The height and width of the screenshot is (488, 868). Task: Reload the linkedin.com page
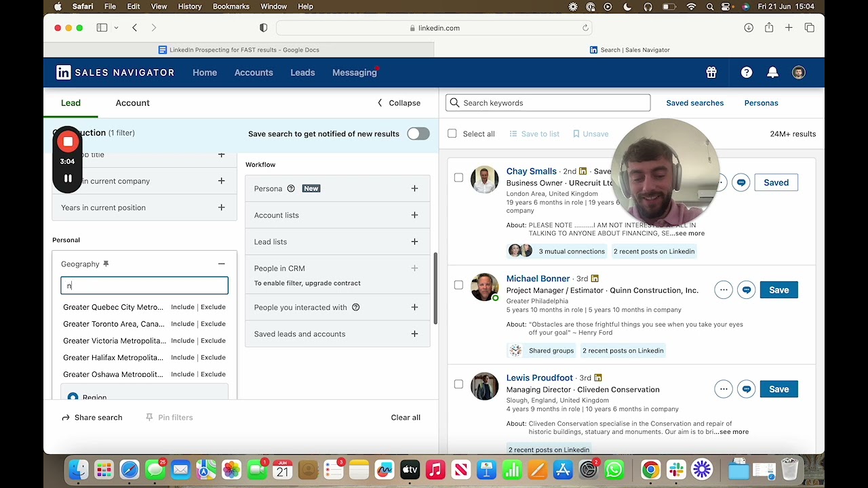pyautogui.click(x=585, y=28)
